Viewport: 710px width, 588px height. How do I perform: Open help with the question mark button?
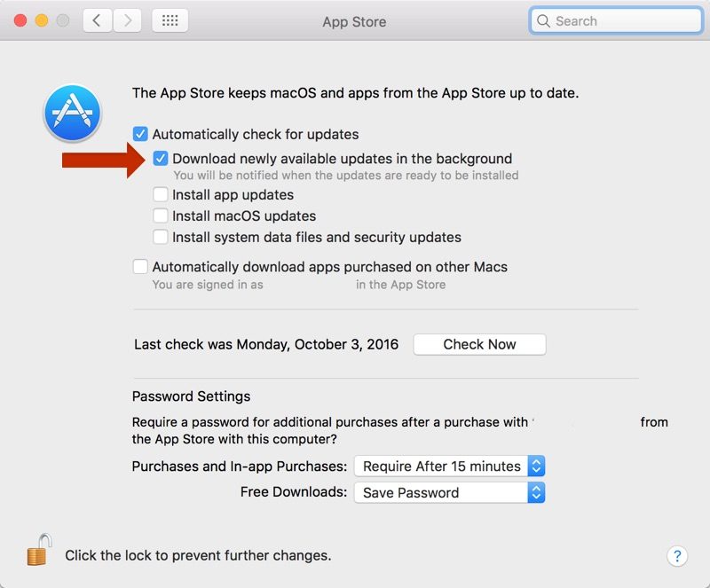(677, 556)
